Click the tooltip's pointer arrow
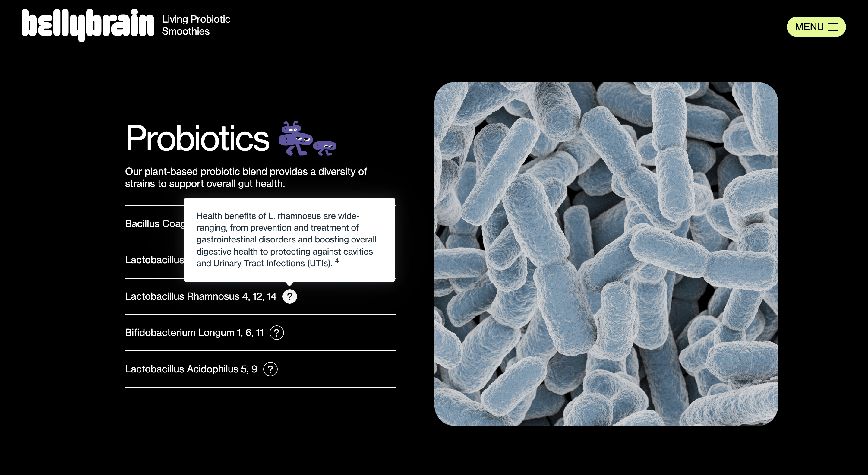Image resolution: width=868 pixels, height=475 pixels. [x=289, y=283]
